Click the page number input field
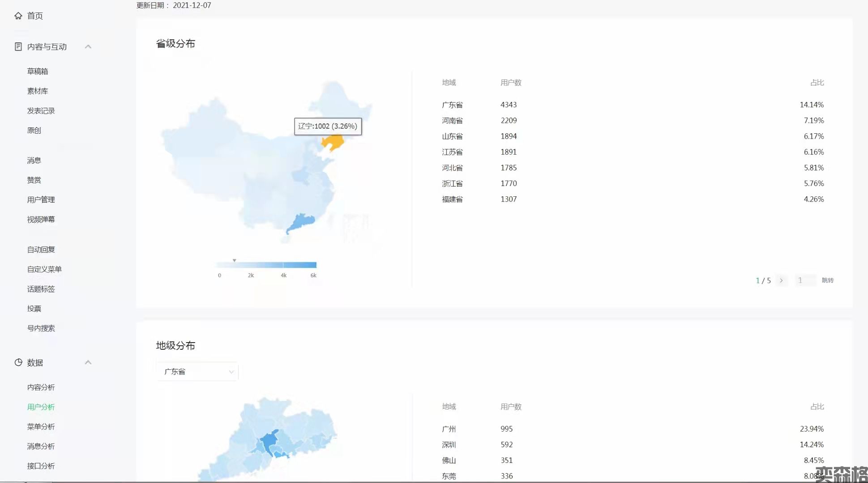868x483 pixels. (805, 280)
